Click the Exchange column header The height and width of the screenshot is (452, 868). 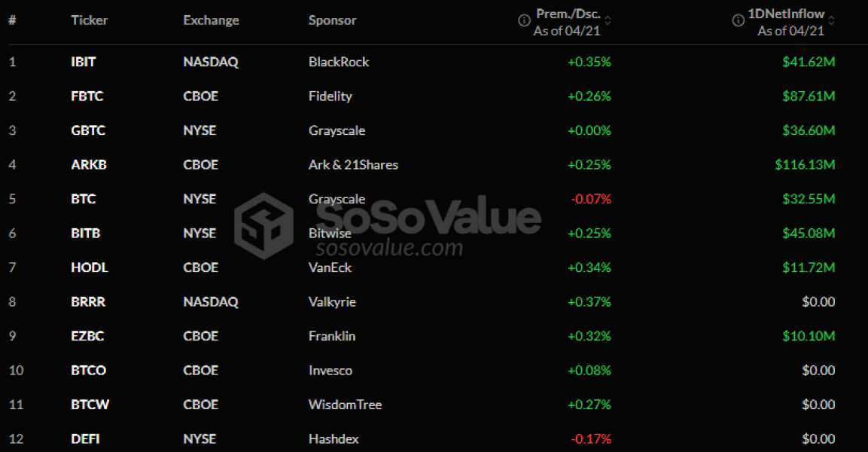point(211,20)
